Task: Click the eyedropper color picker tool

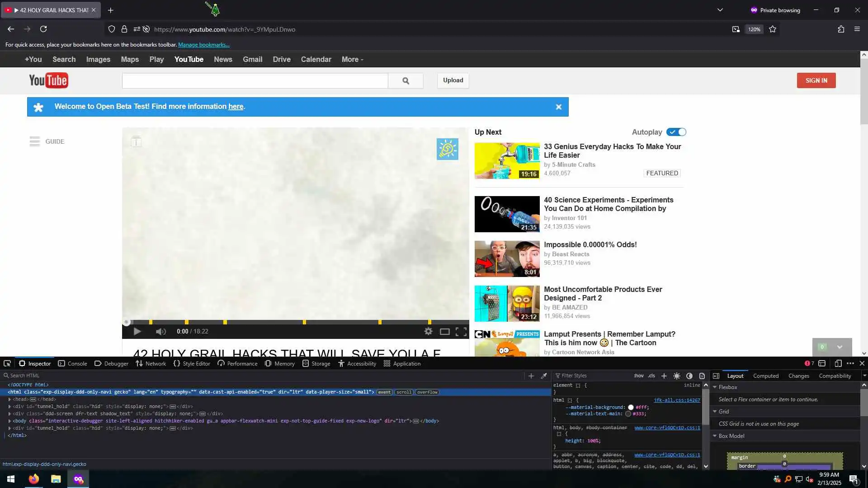Action: [x=544, y=375]
